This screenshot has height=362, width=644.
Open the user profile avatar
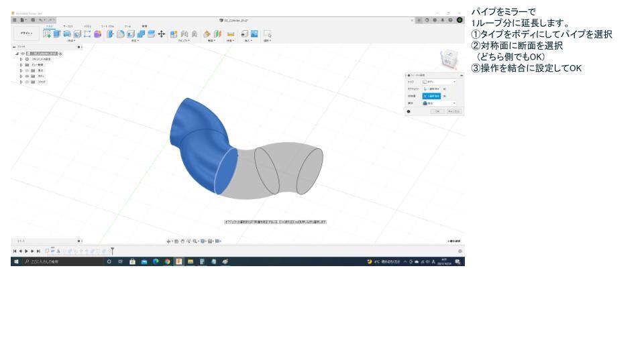pos(460,20)
